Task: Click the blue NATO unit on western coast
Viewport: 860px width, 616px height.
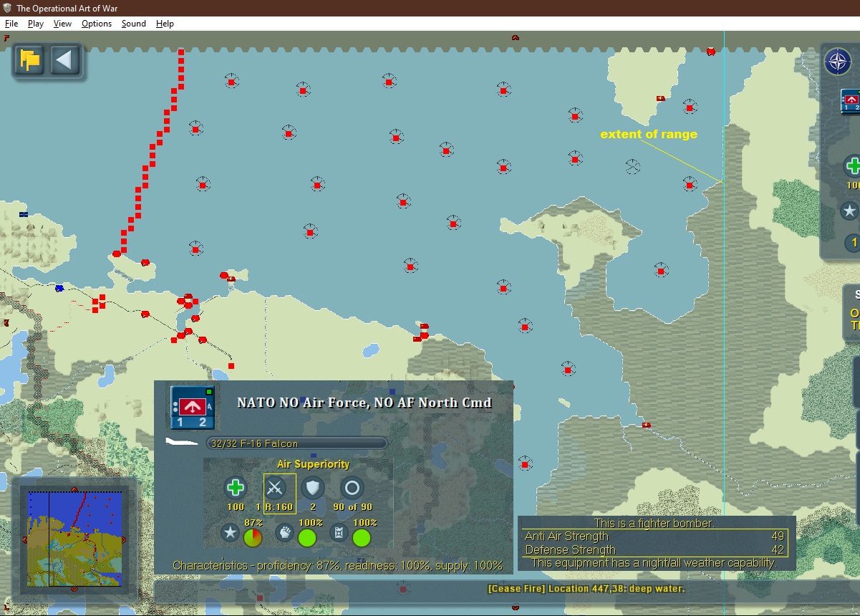Action: click(x=59, y=289)
